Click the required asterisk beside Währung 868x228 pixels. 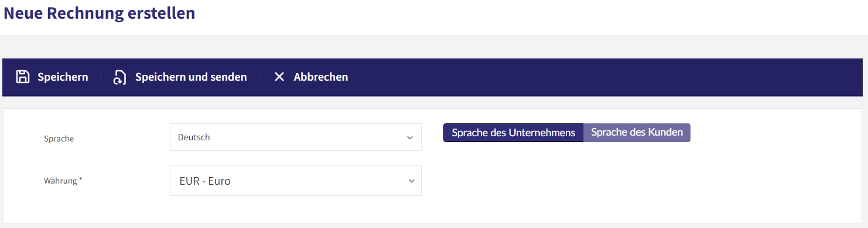click(x=81, y=180)
